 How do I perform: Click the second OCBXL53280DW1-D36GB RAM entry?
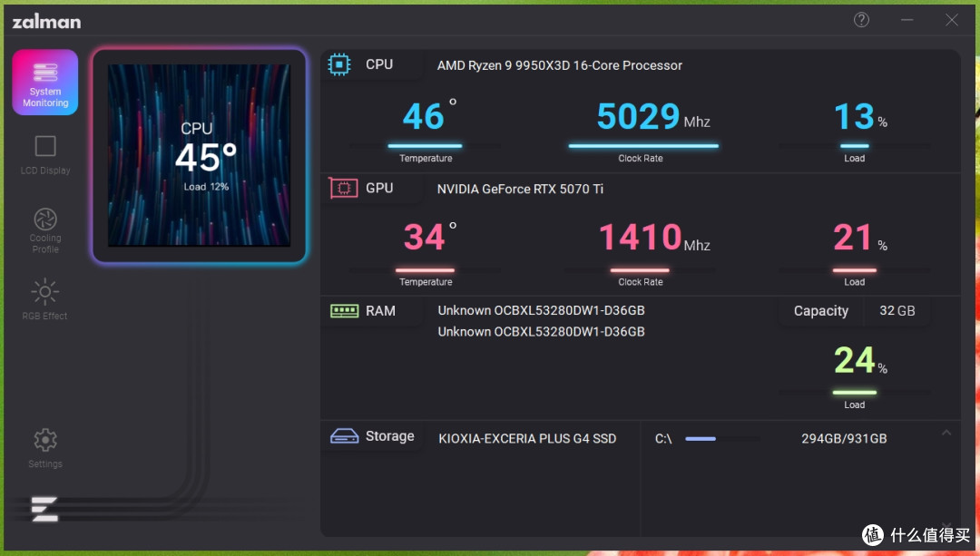[541, 332]
